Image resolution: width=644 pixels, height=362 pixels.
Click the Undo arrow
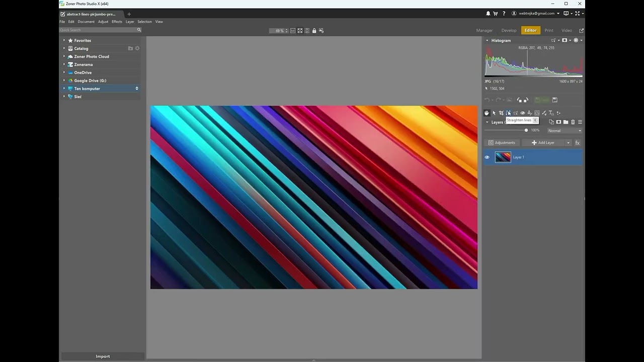pyautogui.click(x=487, y=100)
